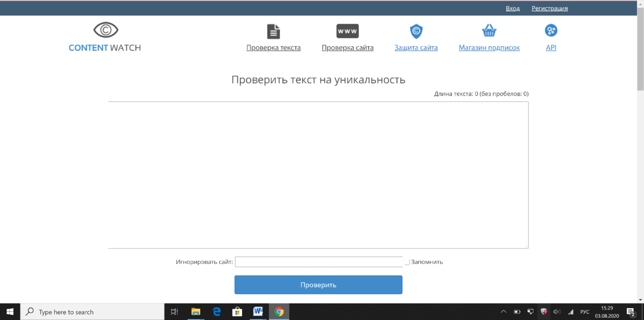Open Microsoft Store from the taskbar
This screenshot has width=644, height=320.
click(x=237, y=311)
